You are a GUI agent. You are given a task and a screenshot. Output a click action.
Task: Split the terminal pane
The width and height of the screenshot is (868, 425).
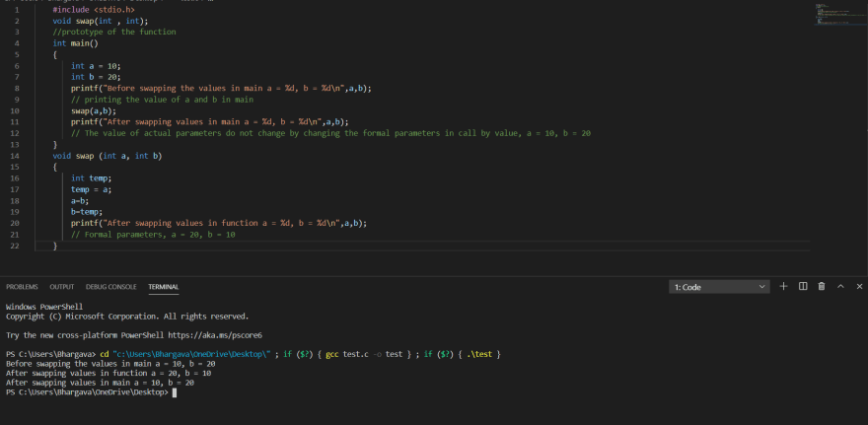803,286
